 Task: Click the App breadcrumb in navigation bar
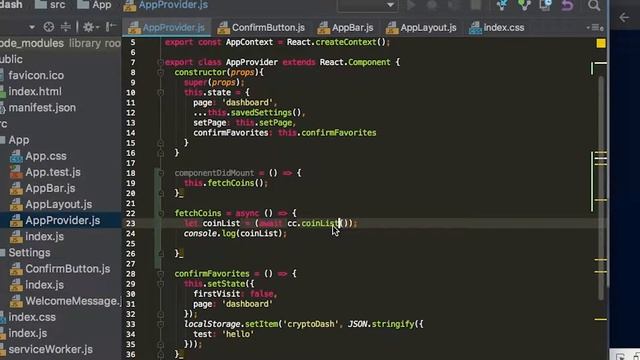pyautogui.click(x=94, y=5)
